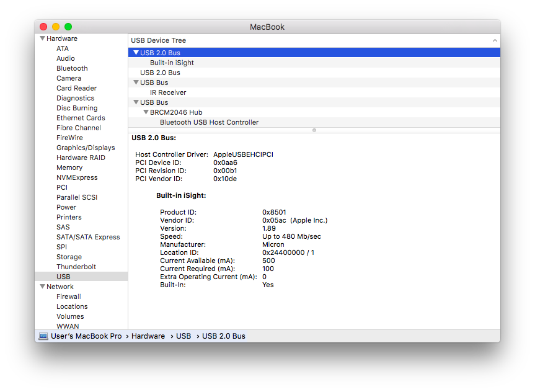Open Disc Burning section

[x=77, y=108]
